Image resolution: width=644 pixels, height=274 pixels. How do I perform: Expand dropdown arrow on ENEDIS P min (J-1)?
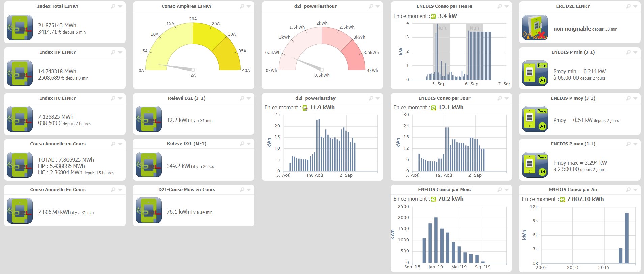coord(635,53)
